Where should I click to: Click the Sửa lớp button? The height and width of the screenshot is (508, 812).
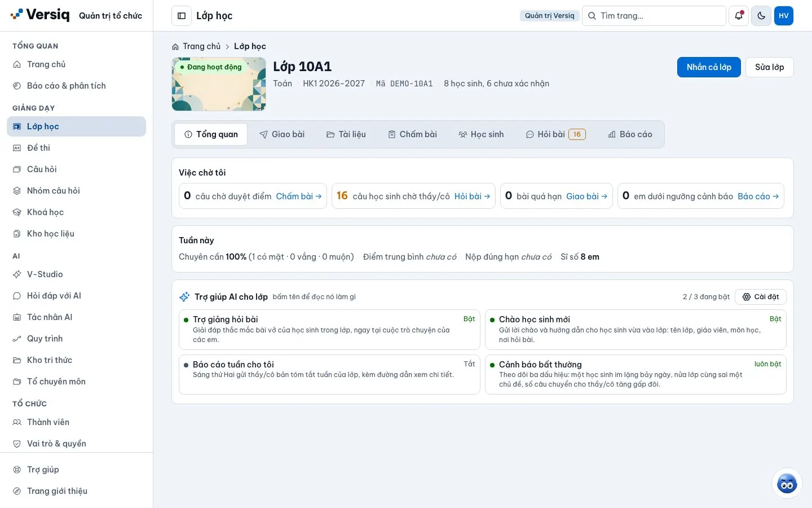(x=770, y=67)
